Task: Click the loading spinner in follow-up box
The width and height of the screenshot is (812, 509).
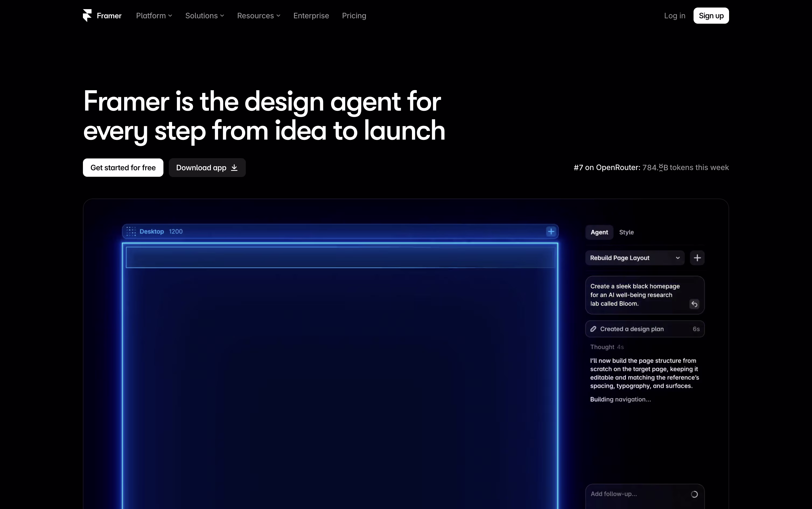Action: pos(694,494)
